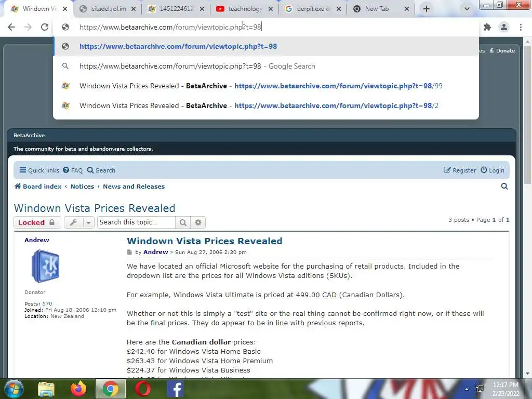The image size is (532, 399).
Task: Open the Chrome profile avatar icon
Action: [x=504, y=27]
